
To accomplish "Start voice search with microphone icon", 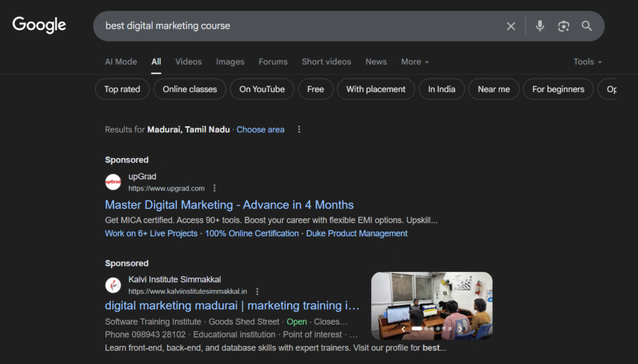I will click(x=540, y=26).
